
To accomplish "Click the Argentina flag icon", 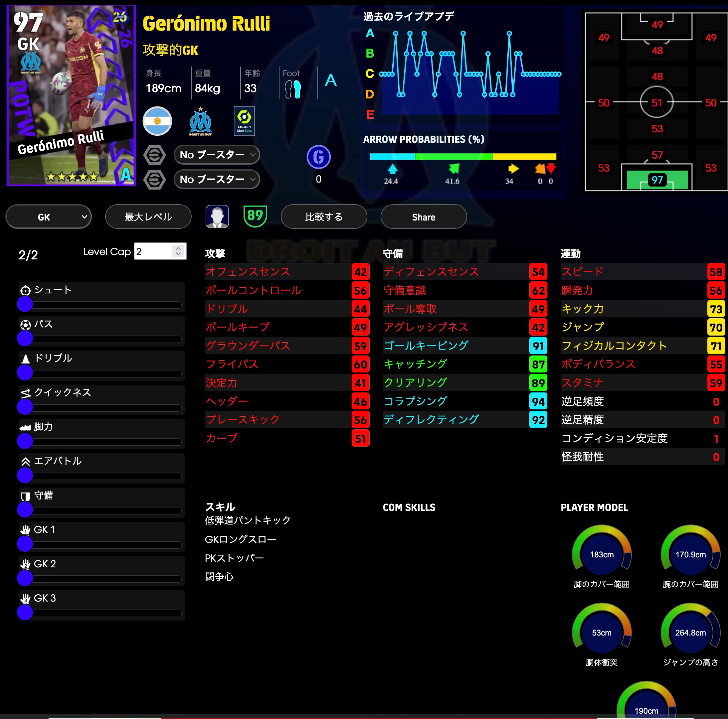I will coord(157,121).
